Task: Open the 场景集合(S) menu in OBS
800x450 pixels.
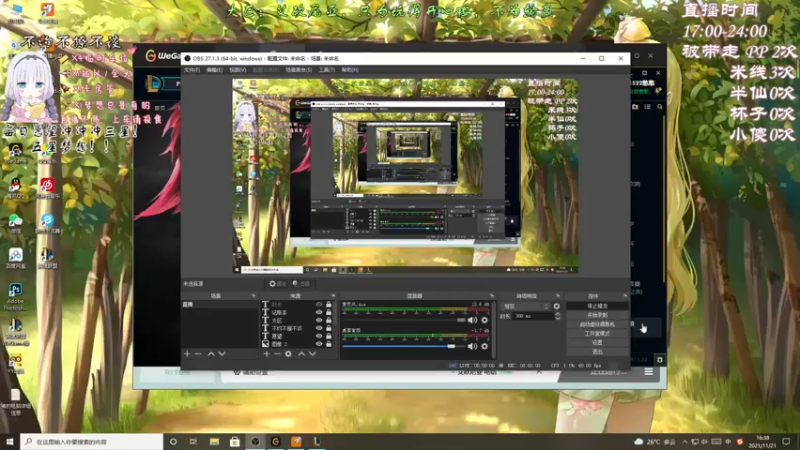Action: (x=298, y=70)
